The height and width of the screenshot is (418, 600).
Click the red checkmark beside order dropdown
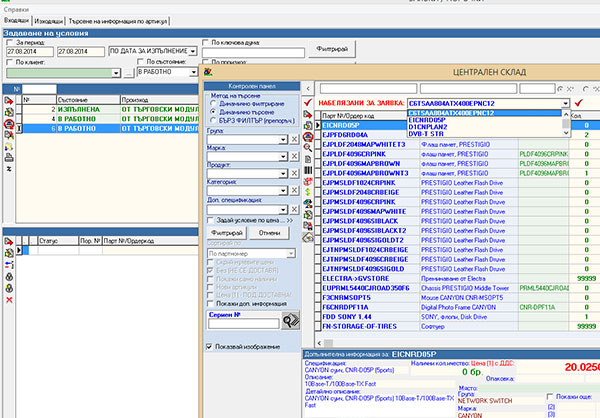click(578, 103)
